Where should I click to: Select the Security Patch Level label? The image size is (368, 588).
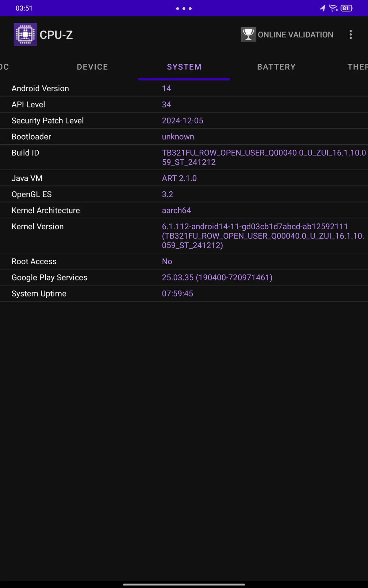[48, 121]
